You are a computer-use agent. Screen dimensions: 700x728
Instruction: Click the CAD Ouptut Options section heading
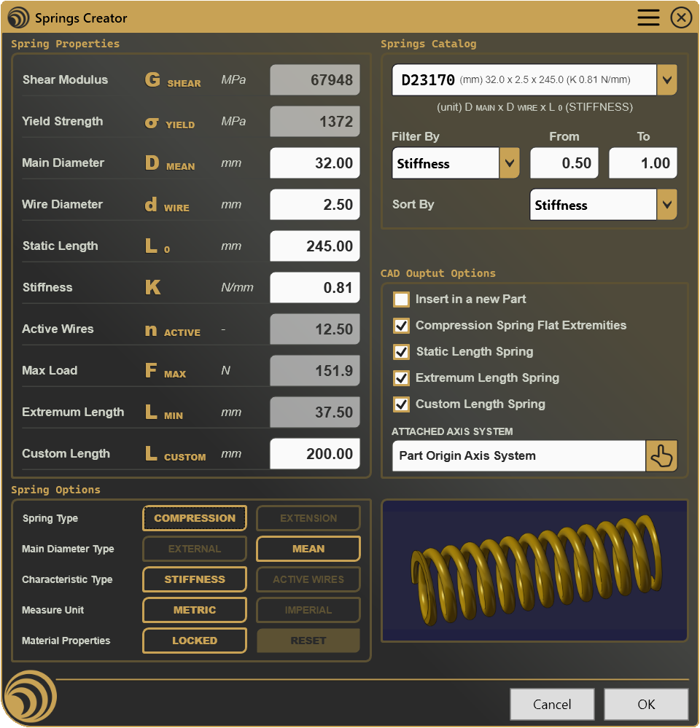click(438, 273)
